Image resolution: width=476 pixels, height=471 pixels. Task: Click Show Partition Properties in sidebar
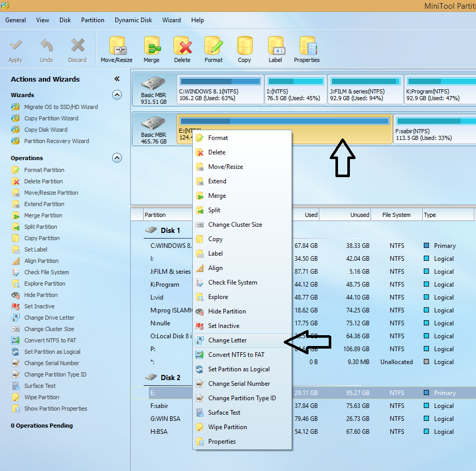(x=49, y=409)
